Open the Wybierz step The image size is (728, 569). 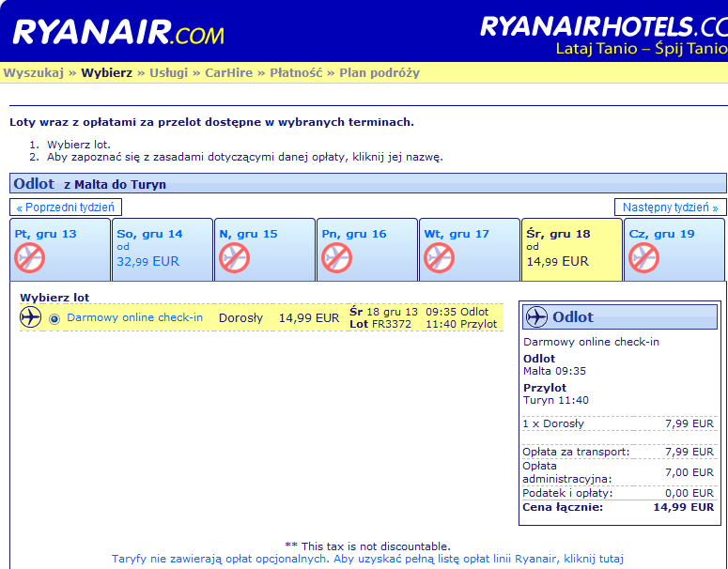point(107,73)
